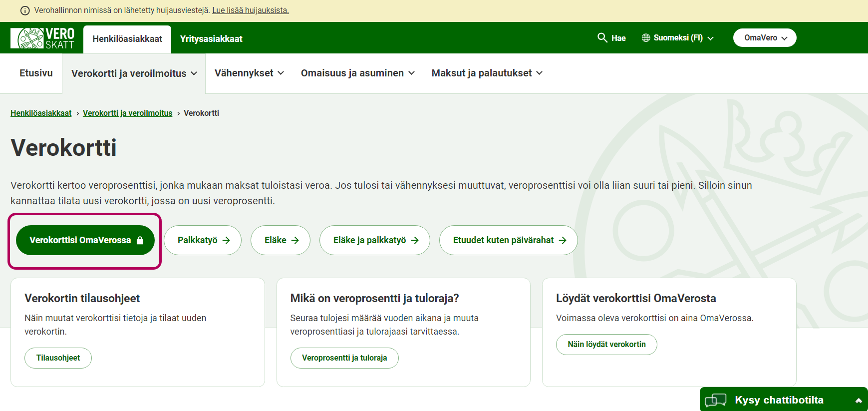The image size is (868, 411).
Task: Click the lock icon on Verokorttisi OmaVerossa
Action: click(140, 240)
